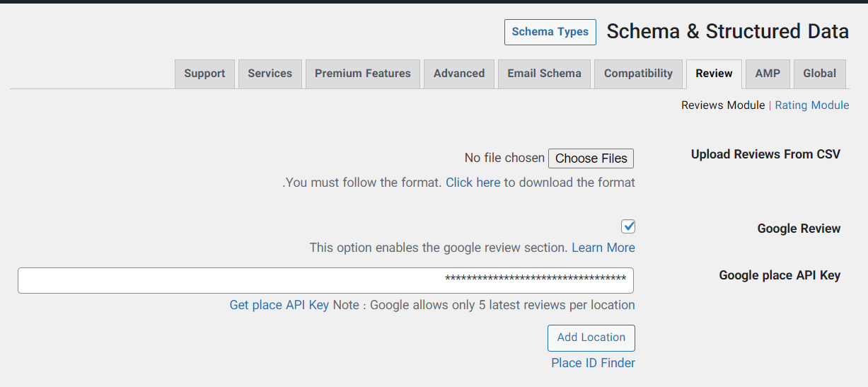
Task: Click the Add Location button
Action: tap(591, 337)
